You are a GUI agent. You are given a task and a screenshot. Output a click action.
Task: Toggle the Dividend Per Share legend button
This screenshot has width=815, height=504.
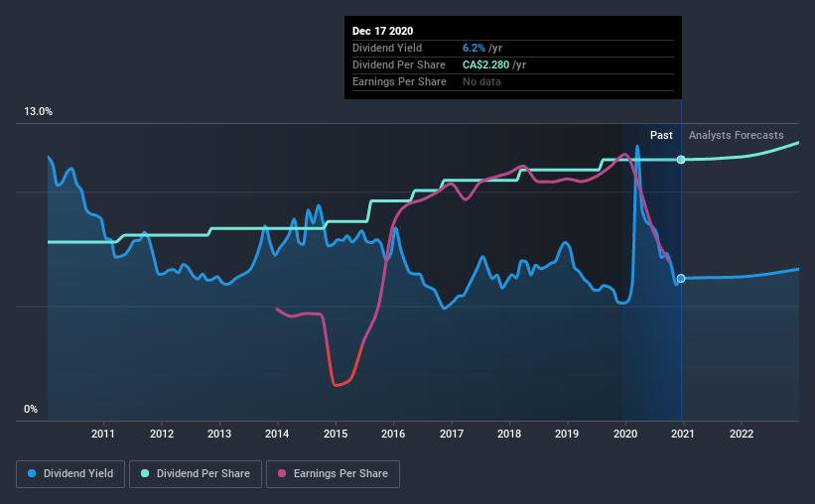coord(196,474)
